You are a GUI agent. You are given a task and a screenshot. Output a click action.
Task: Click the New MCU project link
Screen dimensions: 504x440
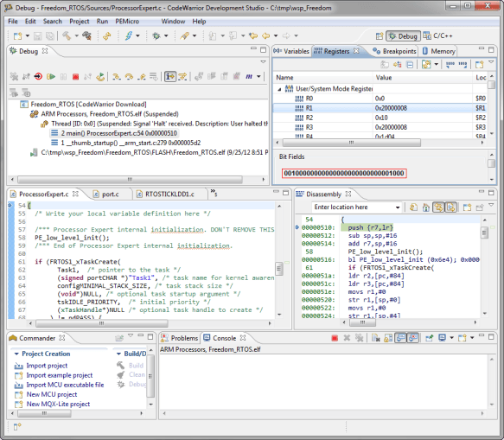tap(52, 395)
